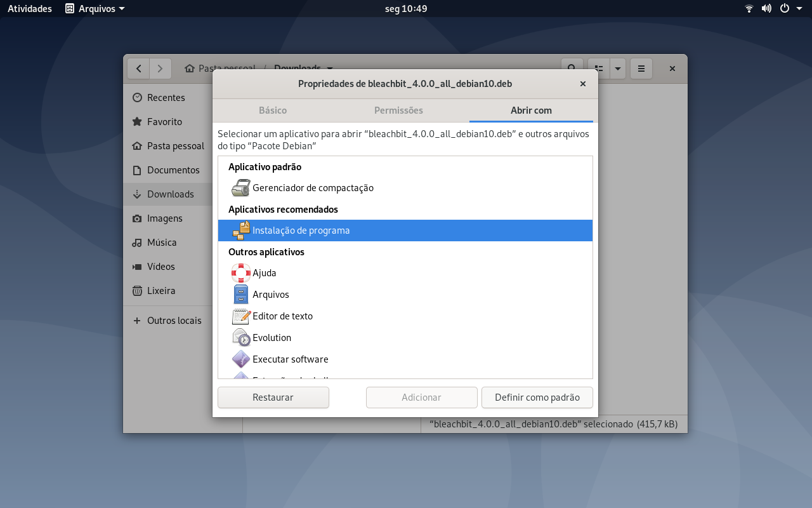Image resolution: width=812 pixels, height=508 pixels.
Task: Switch to the Básico tab
Action: [273, 110]
